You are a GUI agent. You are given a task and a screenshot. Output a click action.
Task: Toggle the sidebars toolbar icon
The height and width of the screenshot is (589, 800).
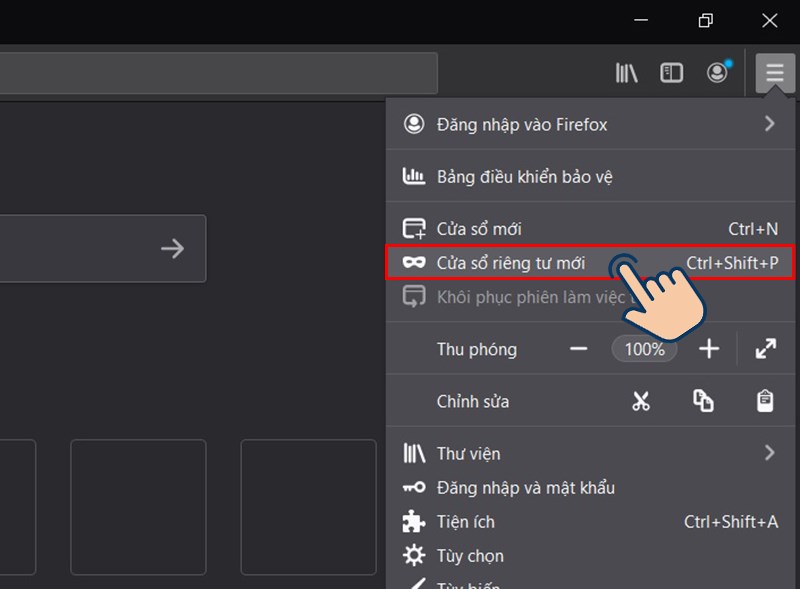(x=671, y=72)
